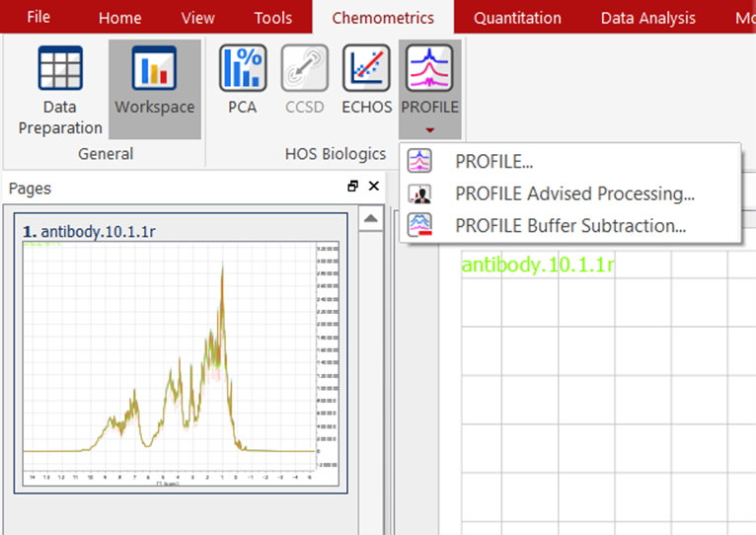This screenshot has width=756, height=535.
Task: Open the Data Analysis tab
Action: (x=647, y=18)
